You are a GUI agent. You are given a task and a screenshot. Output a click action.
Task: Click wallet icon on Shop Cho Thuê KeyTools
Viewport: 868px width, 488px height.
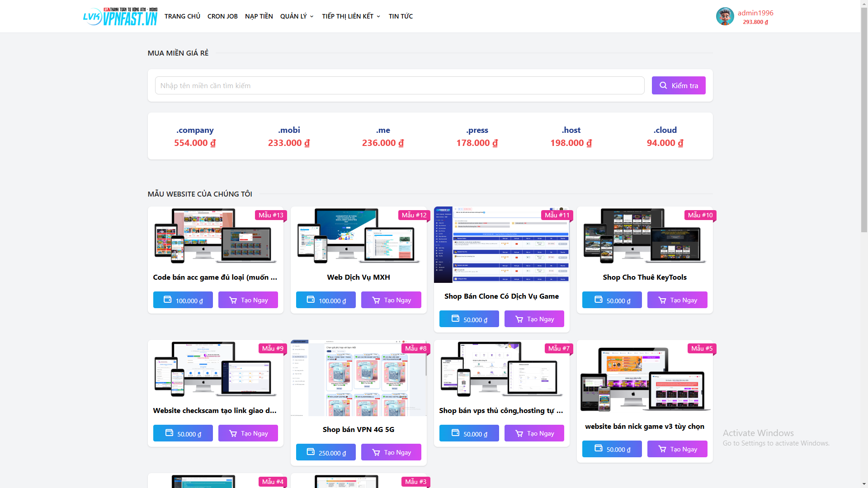(x=598, y=300)
